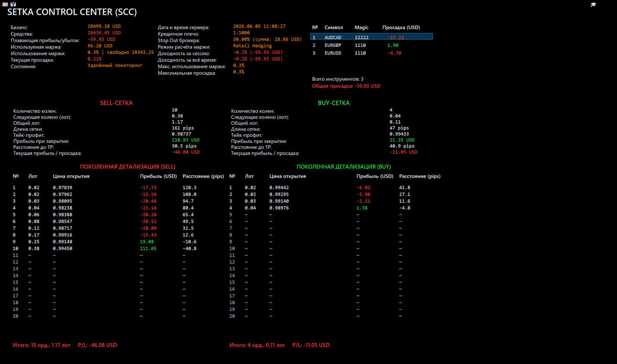The width and height of the screenshot is (617, 364).
Task: Click BUY grid length 47 pips
Action: [x=399, y=128]
